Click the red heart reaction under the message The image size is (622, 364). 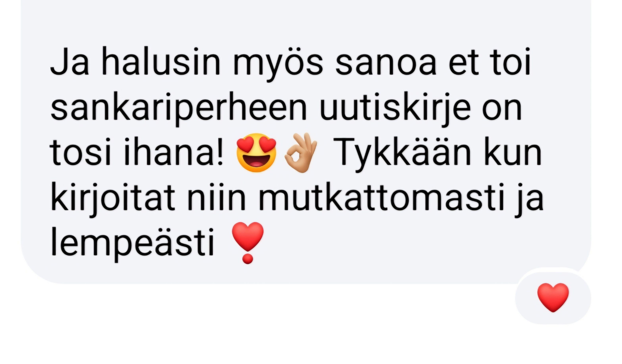(553, 298)
